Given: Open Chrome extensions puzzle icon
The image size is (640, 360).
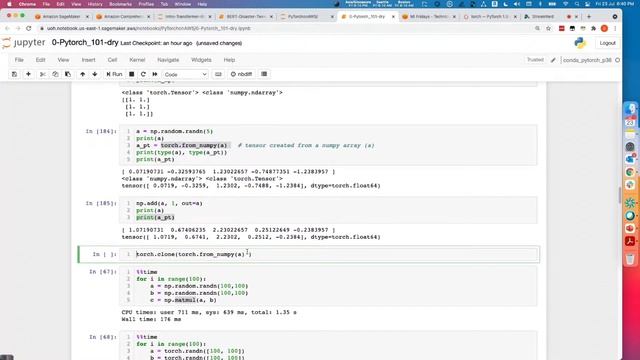Looking at the screenshot, I should pyautogui.click(x=593, y=29).
